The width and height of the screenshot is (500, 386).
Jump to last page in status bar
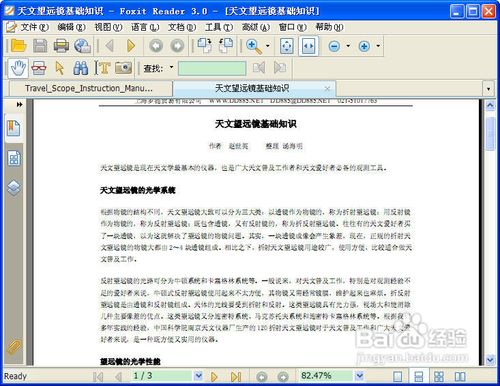click(x=236, y=377)
